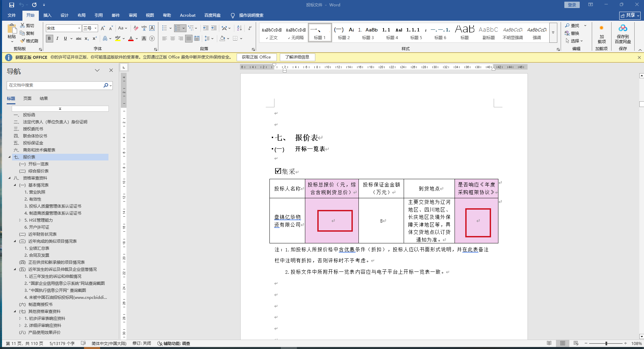
Task: Sort the selected text
Action: 239,28
